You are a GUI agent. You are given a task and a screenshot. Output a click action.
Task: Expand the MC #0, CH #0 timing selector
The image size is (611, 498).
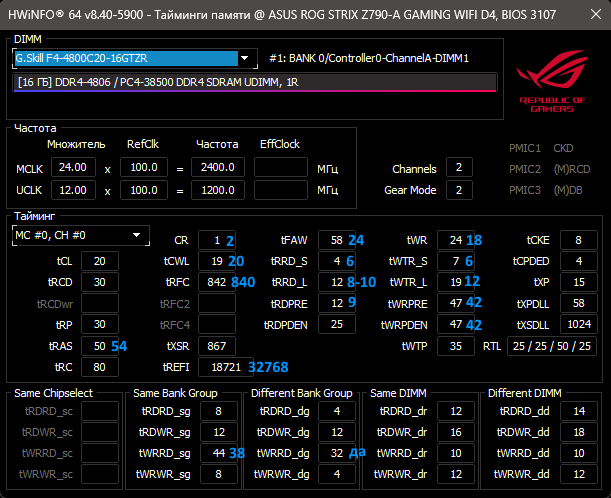tap(81, 235)
